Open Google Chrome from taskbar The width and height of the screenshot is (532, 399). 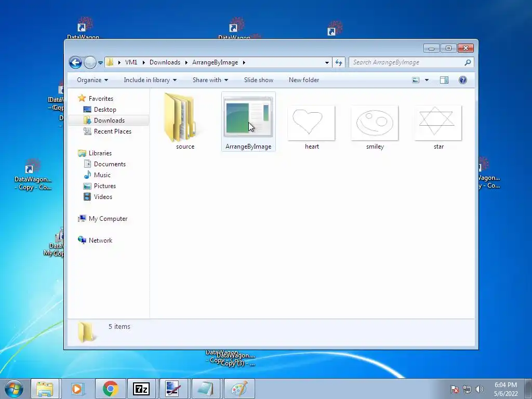[x=111, y=389]
